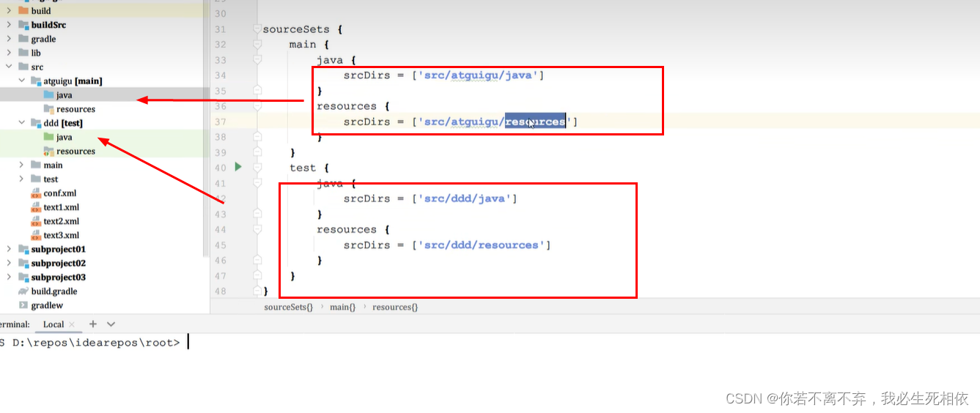Collapse the ddd [test] node
The width and height of the screenshot is (980, 413).
[22, 123]
